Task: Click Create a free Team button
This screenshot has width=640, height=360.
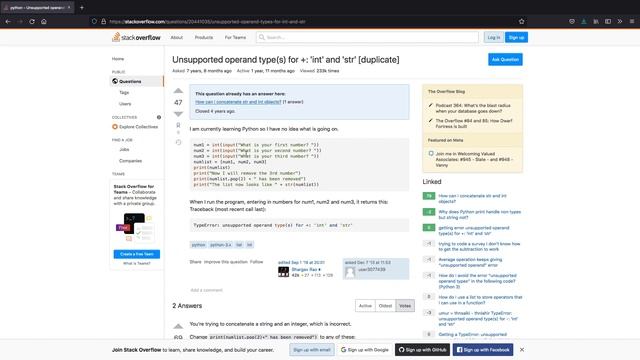Action: 137,254
